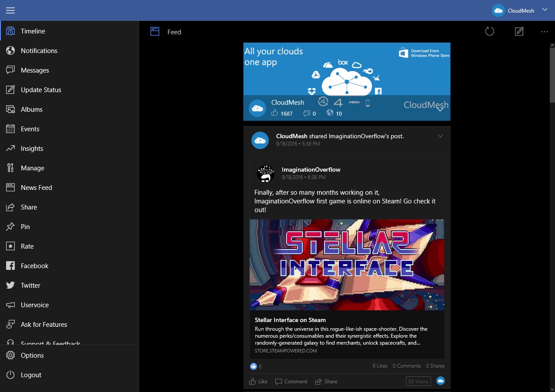Open the compose post editor

click(x=519, y=31)
